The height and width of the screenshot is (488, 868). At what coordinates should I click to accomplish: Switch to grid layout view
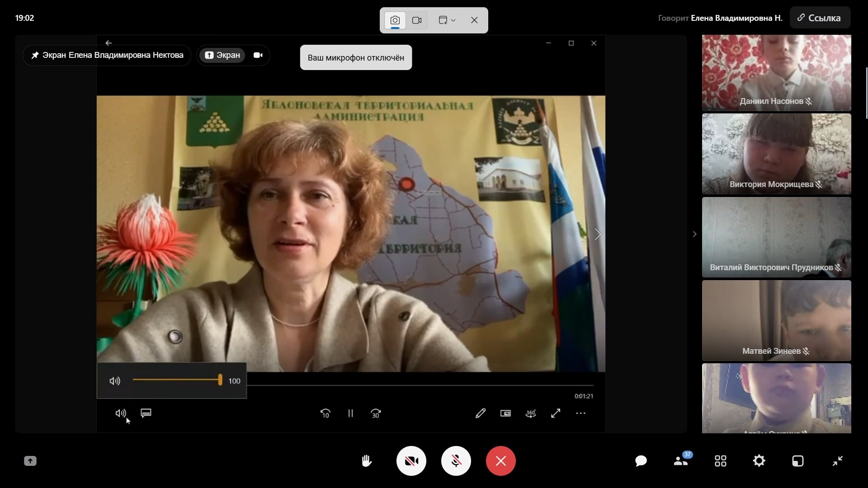tap(720, 461)
